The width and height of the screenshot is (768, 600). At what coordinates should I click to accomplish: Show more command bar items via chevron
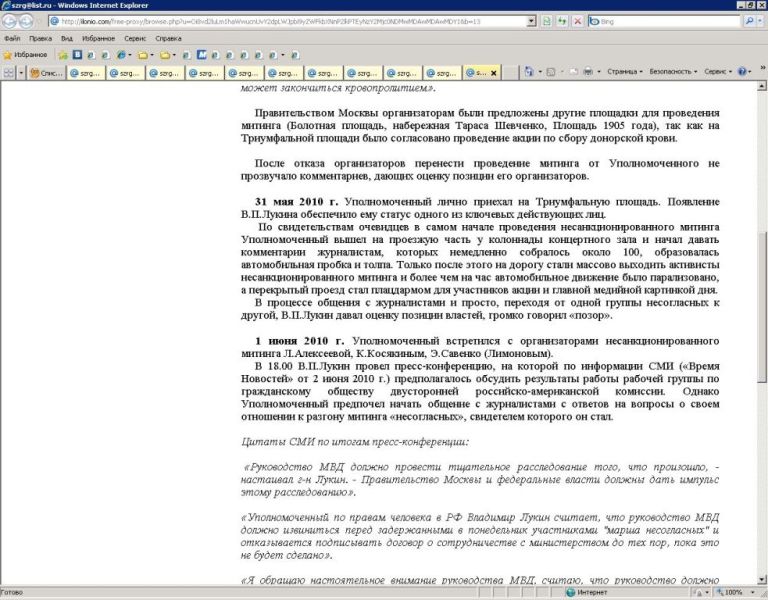click(763, 69)
